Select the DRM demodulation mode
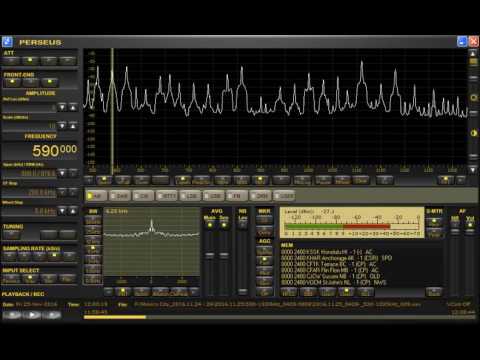Viewport: 480px width, 360px height. [x=260, y=196]
